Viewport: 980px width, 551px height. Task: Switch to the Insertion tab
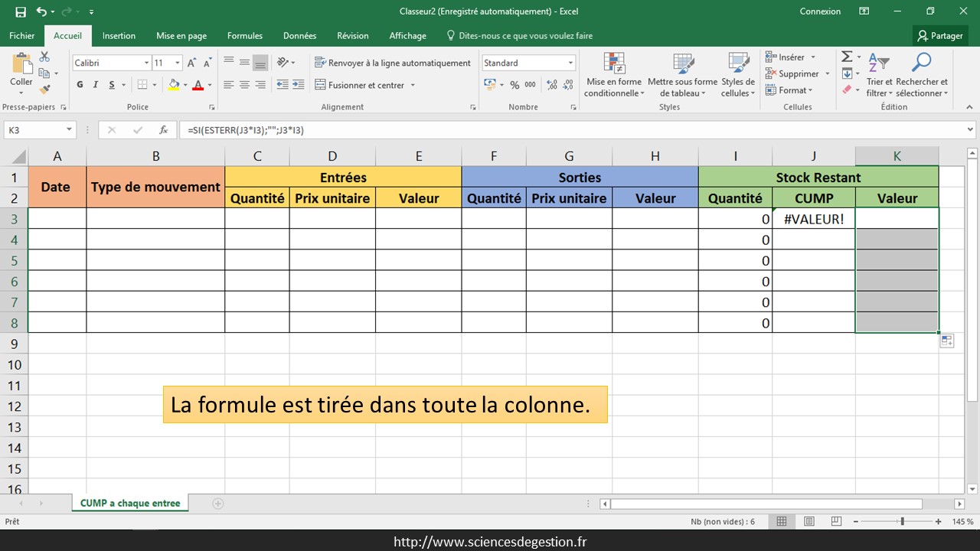pyautogui.click(x=119, y=36)
